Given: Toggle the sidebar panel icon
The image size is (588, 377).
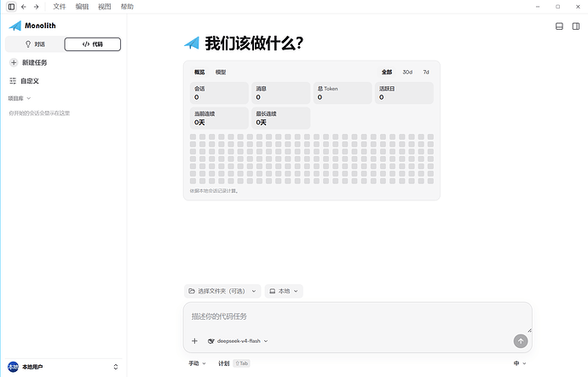Looking at the screenshot, I should pyautogui.click(x=12, y=7).
